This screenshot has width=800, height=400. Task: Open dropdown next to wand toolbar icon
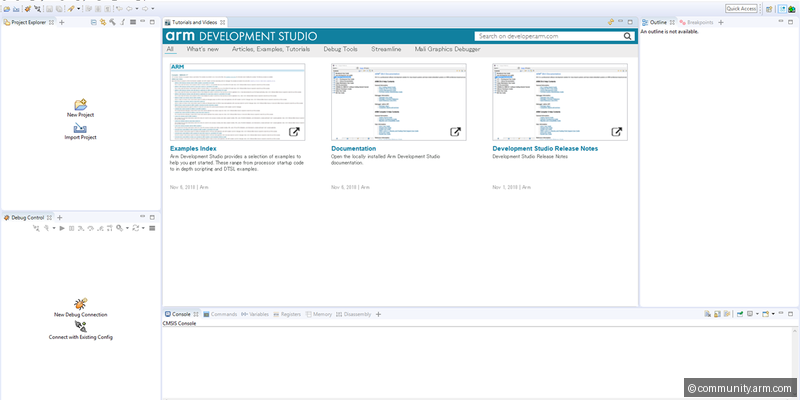tap(79, 9)
